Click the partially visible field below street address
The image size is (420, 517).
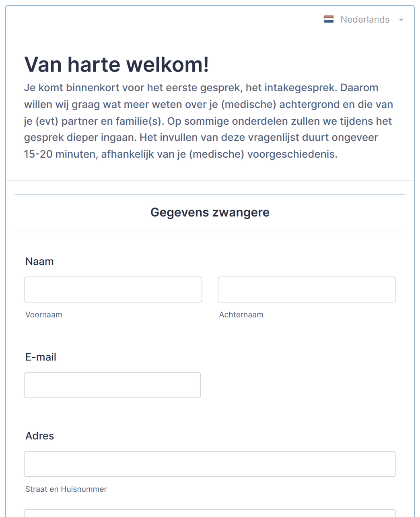[x=210, y=513]
